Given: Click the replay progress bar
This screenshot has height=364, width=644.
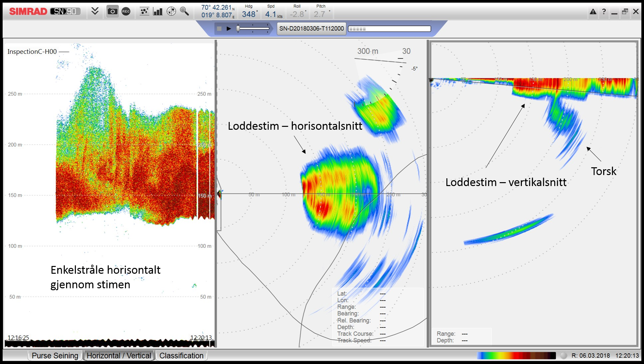Looking at the screenshot, I should (389, 29).
